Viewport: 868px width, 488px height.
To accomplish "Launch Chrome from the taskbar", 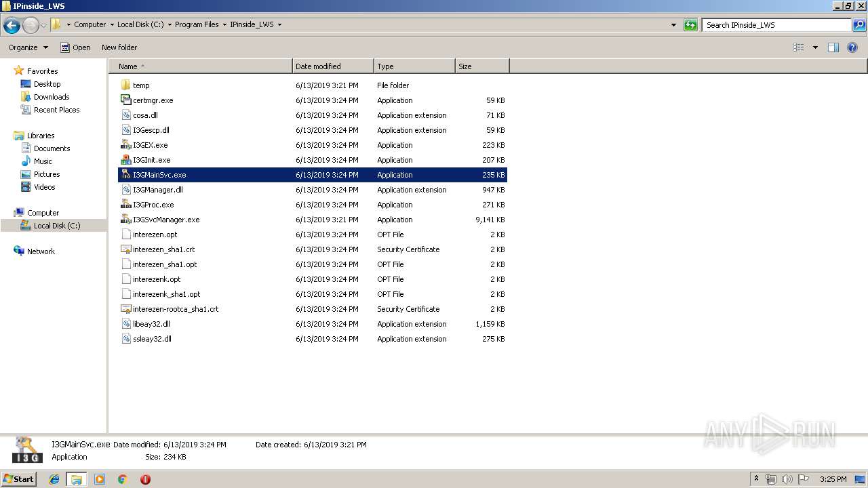I will [123, 479].
